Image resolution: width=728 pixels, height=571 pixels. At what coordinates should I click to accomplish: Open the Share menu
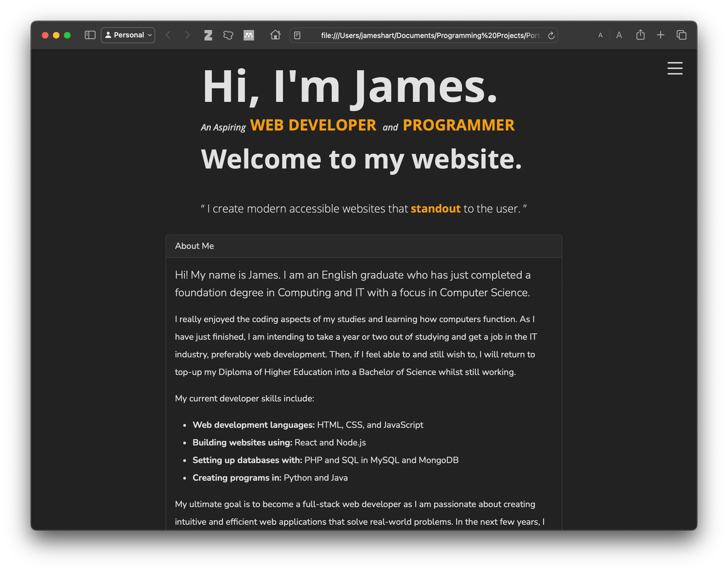640,35
